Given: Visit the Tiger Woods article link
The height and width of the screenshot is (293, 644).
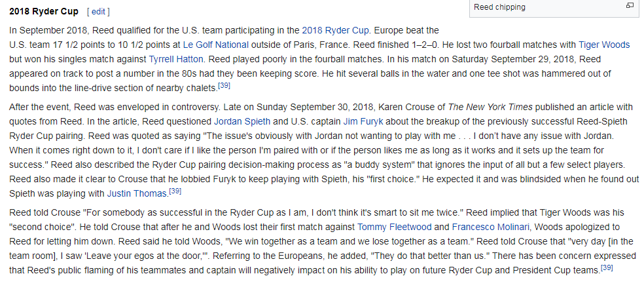Looking at the screenshot, I should pyautogui.click(x=604, y=45).
